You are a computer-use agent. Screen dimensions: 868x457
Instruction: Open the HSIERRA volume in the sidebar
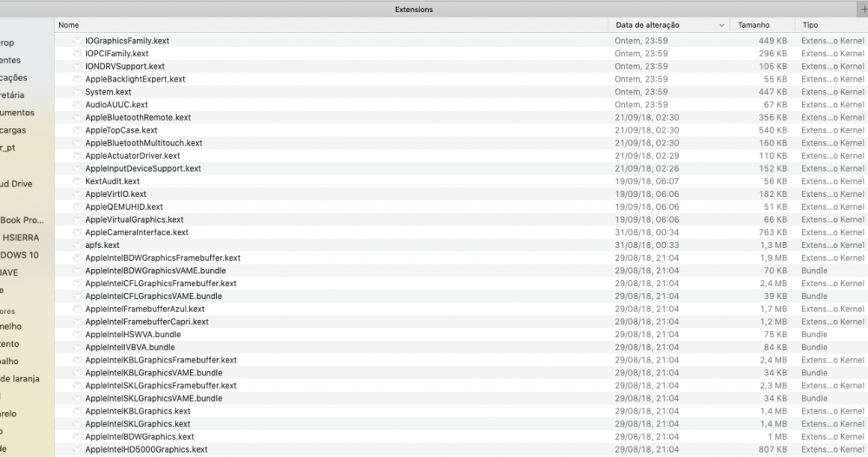tap(21, 238)
